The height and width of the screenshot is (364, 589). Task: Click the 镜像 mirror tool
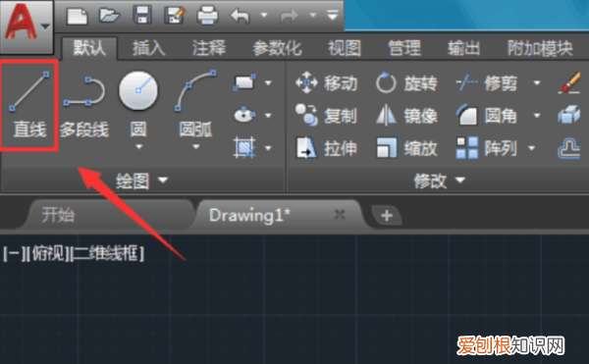click(x=406, y=115)
